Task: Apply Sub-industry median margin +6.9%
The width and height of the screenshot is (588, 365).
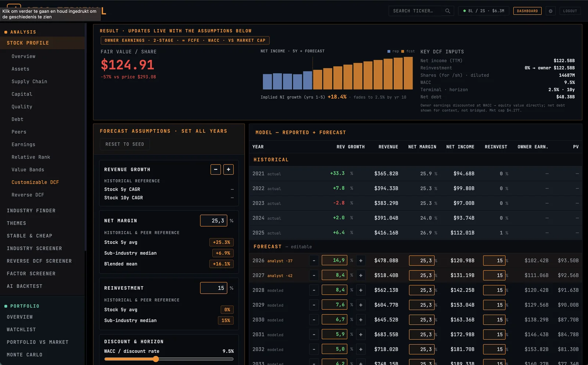Action: tap(223, 253)
